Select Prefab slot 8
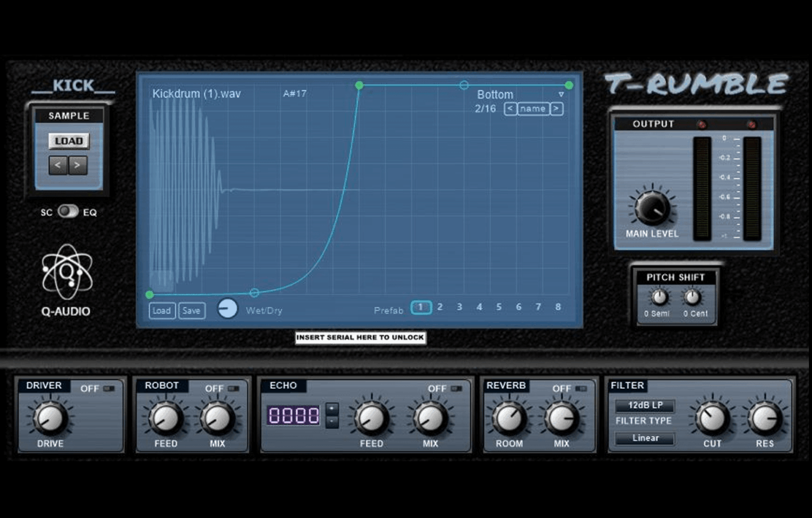Image resolution: width=812 pixels, height=518 pixels. (558, 307)
